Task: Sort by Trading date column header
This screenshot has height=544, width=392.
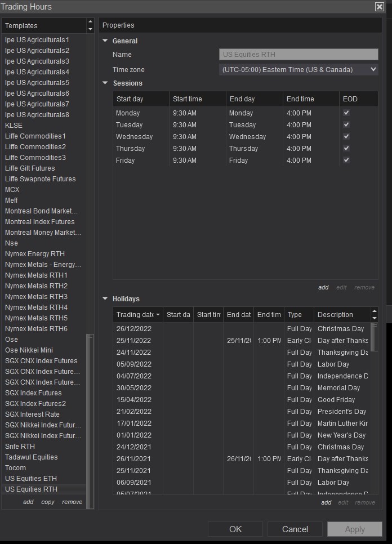Action: 138,315
